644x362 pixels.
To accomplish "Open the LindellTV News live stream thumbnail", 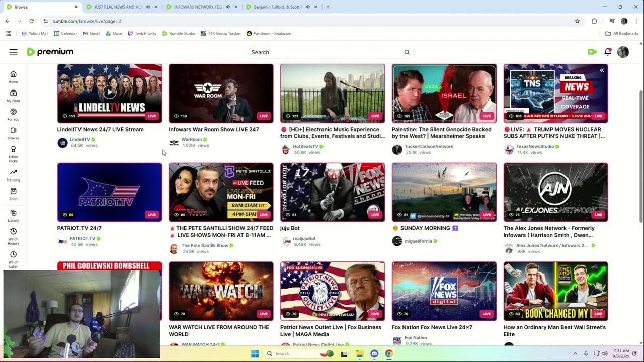I will [x=110, y=93].
